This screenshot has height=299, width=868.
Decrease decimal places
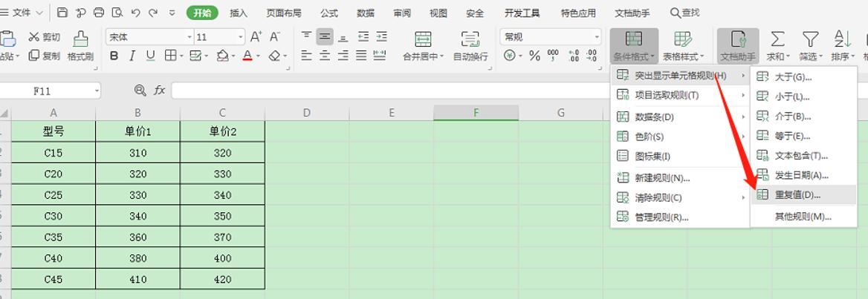[x=592, y=56]
